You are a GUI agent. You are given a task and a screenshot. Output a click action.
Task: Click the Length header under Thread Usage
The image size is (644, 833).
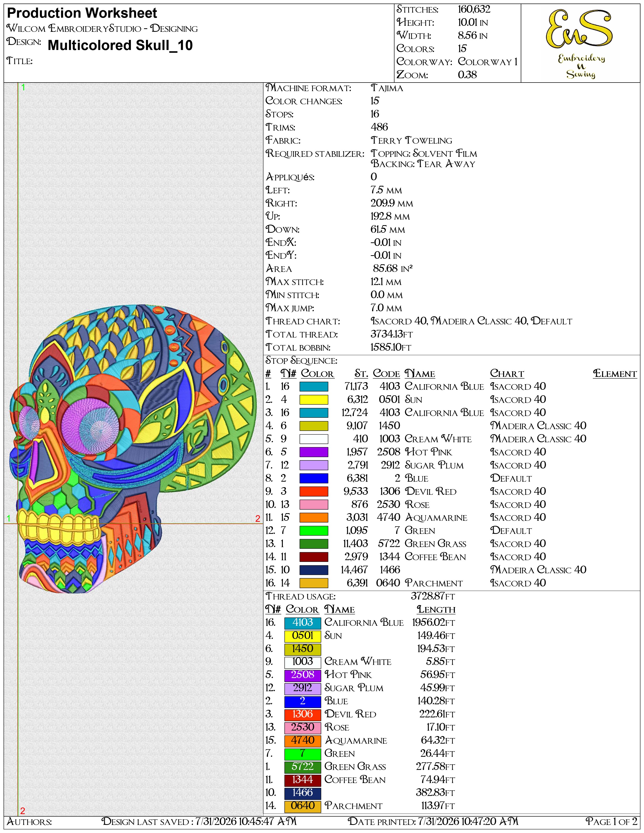436,609
